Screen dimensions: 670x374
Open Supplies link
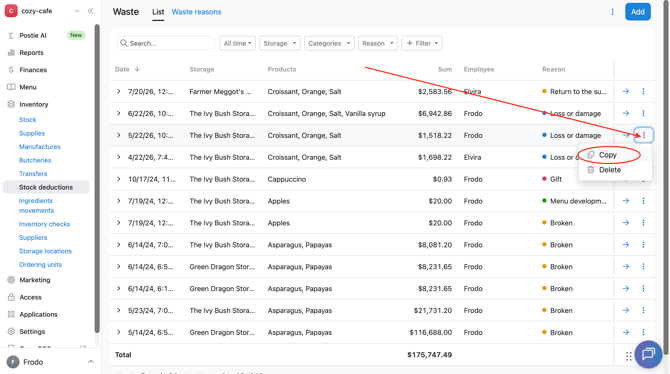pos(32,133)
